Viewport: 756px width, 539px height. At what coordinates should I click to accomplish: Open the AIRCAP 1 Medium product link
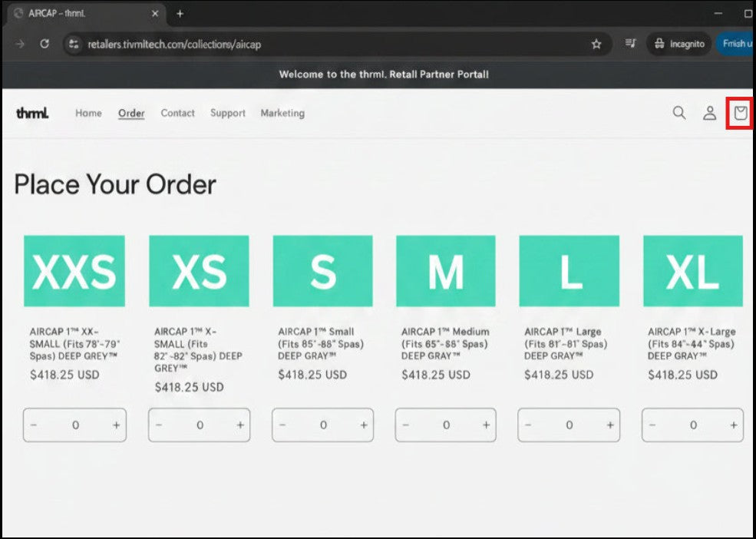[445, 343]
